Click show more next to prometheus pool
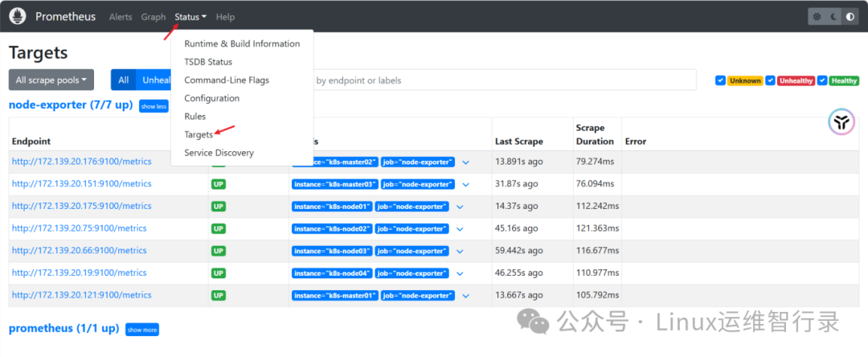The image size is (868, 357). click(x=142, y=330)
